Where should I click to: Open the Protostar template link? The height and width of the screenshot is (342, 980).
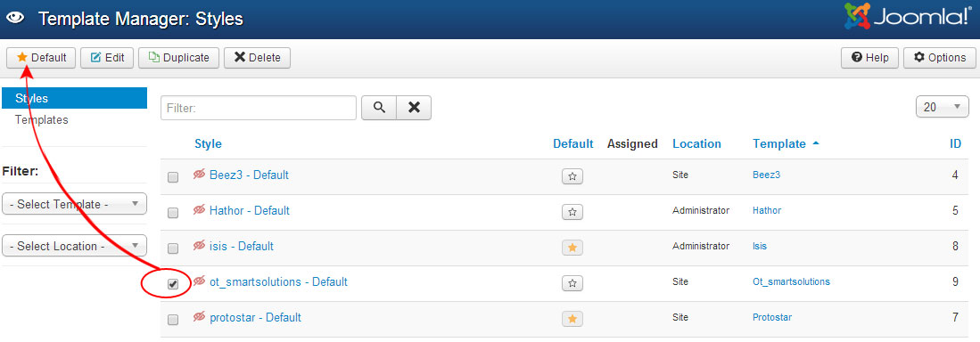tap(772, 317)
